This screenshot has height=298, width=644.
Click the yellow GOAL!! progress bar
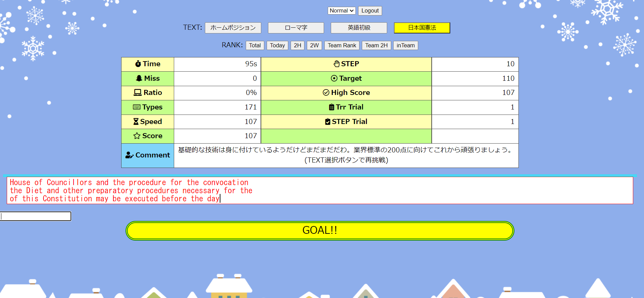pyautogui.click(x=320, y=231)
